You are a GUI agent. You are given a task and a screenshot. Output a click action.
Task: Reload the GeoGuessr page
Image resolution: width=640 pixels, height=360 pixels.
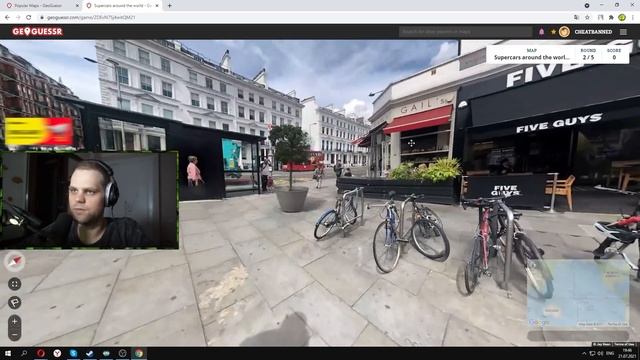click(29, 18)
